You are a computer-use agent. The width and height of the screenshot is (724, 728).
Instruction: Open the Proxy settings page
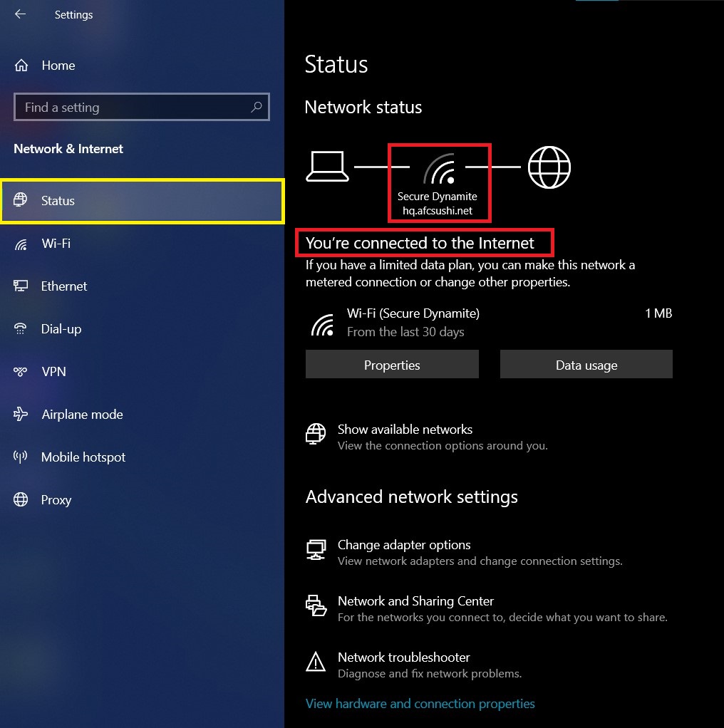click(56, 500)
